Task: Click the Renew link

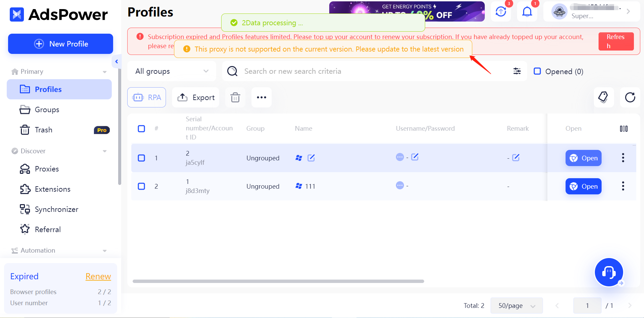Action: pyautogui.click(x=98, y=276)
